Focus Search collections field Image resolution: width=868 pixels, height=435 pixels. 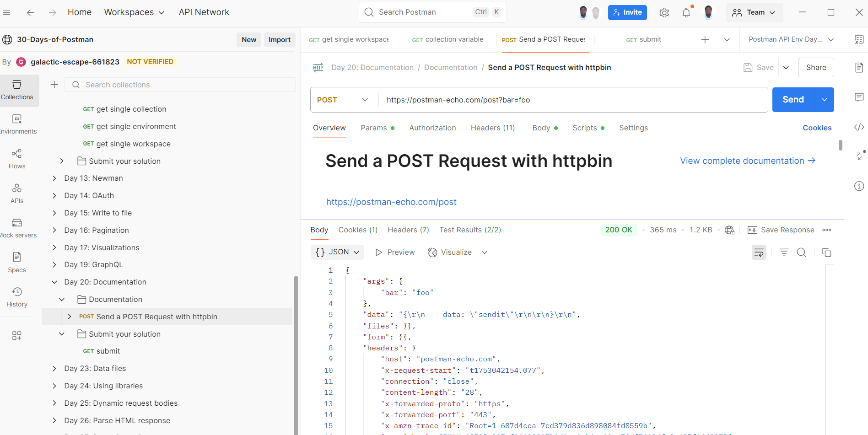point(180,85)
